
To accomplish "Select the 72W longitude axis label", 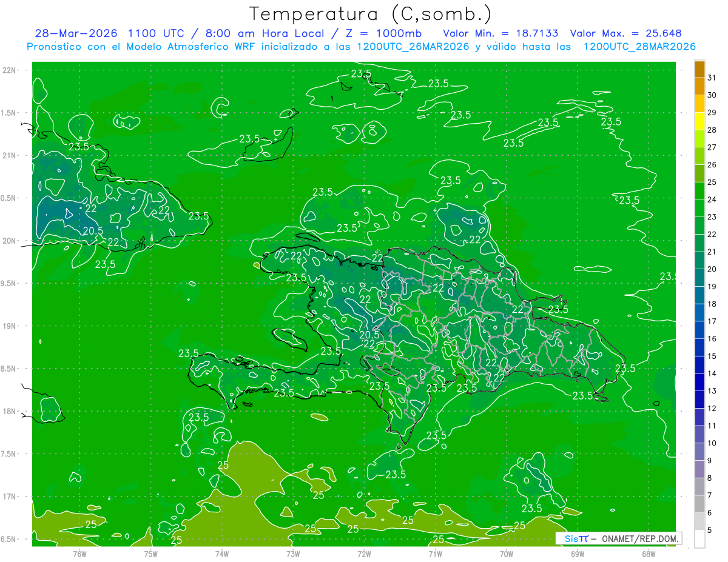I will pos(364,554).
